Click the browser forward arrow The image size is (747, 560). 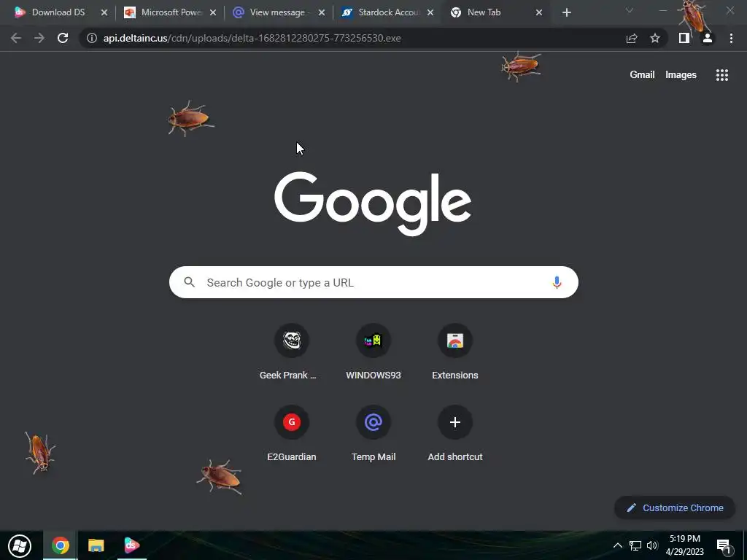coord(39,38)
